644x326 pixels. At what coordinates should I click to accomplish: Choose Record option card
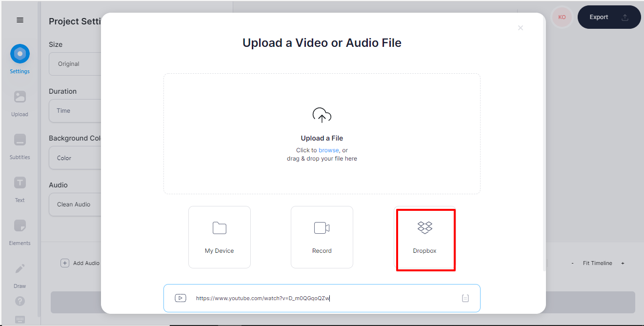[x=322, y=237]
